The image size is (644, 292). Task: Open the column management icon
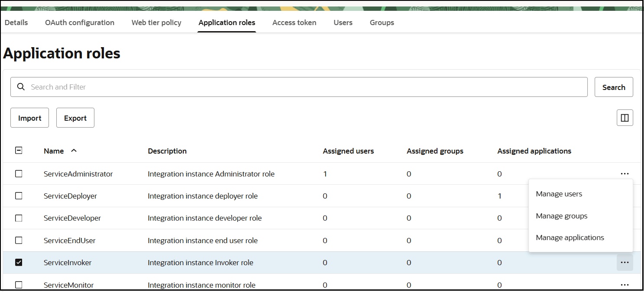pos(625,117)
